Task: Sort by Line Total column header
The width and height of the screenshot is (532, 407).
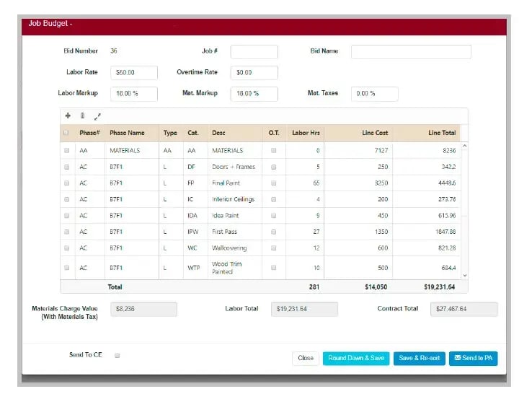Action: [x=441, y=133]
